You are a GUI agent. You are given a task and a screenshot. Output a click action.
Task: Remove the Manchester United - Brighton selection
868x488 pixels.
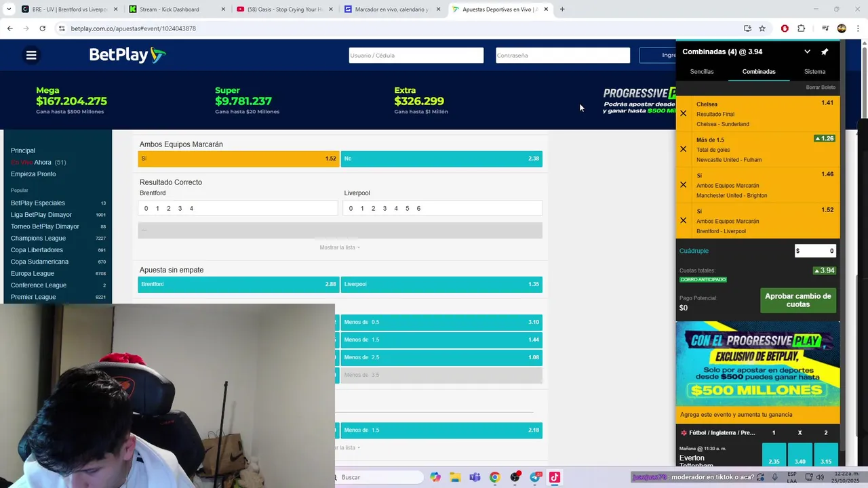tap(683, 185)
